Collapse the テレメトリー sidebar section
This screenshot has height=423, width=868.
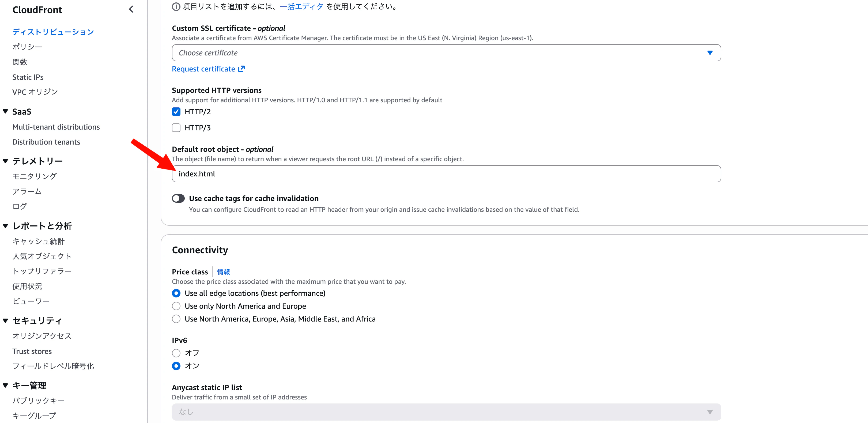pos(5,161)
